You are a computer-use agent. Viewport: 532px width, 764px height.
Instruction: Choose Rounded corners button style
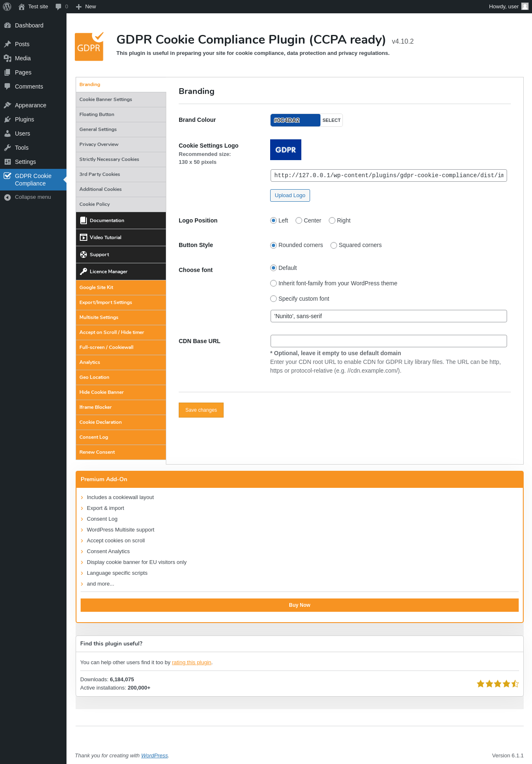click(x=273, y=245)
